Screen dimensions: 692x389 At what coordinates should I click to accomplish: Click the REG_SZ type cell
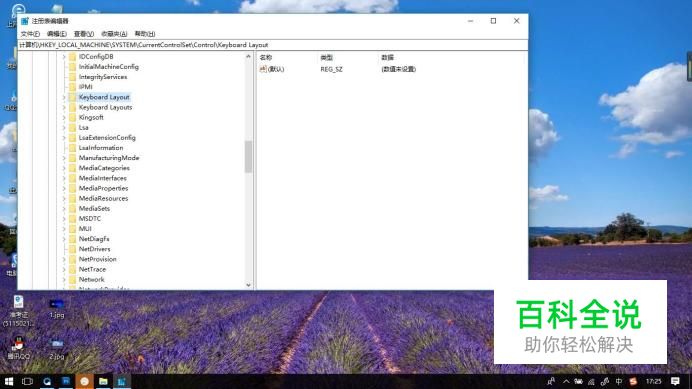point(331,69)
